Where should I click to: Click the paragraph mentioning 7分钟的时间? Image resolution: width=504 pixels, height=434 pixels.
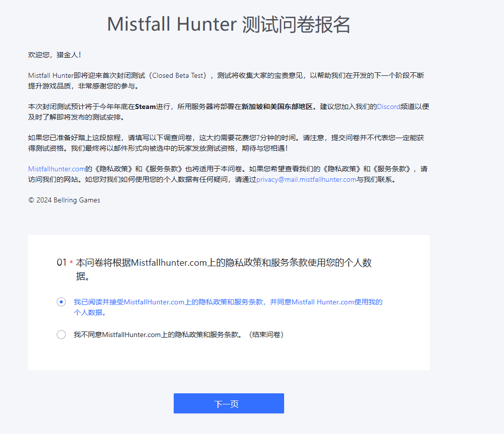tap(226, 143)
